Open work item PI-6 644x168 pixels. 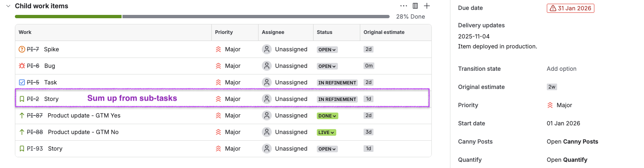[x=33, y=66]
